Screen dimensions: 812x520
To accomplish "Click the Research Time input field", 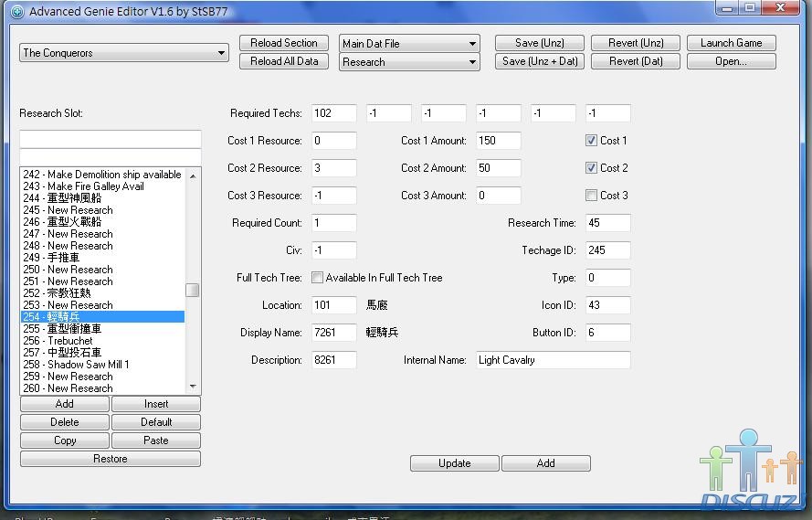I will click(607, 223).
